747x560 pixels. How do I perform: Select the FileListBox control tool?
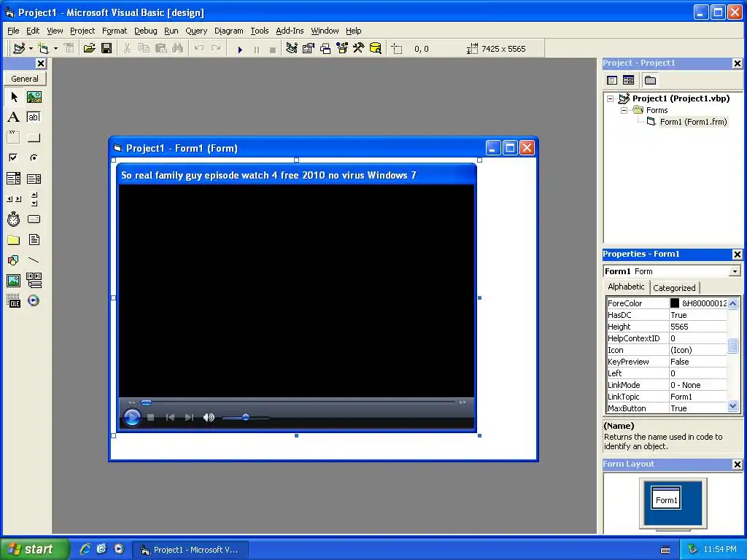34,239
